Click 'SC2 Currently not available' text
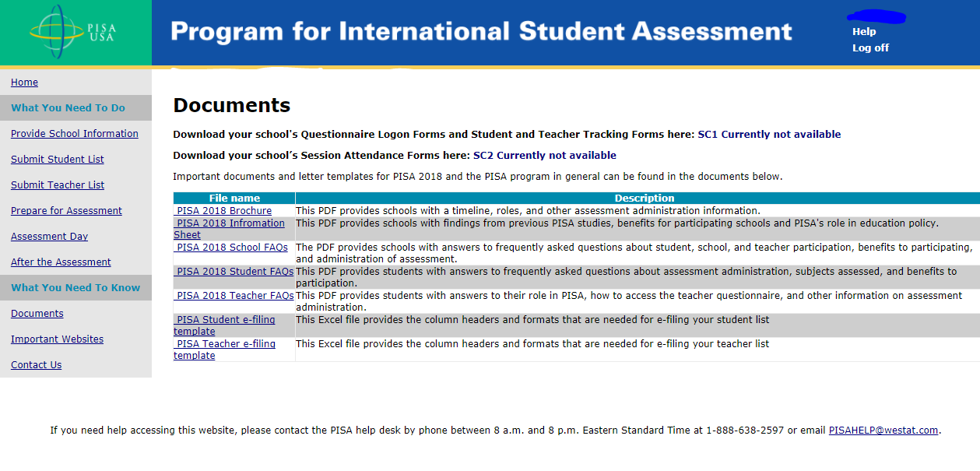 click(x=545, y=156)
